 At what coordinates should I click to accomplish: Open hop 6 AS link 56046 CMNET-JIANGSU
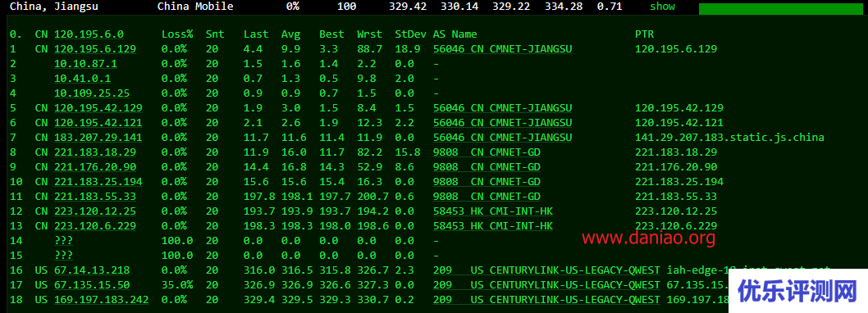tap(503, 123)
